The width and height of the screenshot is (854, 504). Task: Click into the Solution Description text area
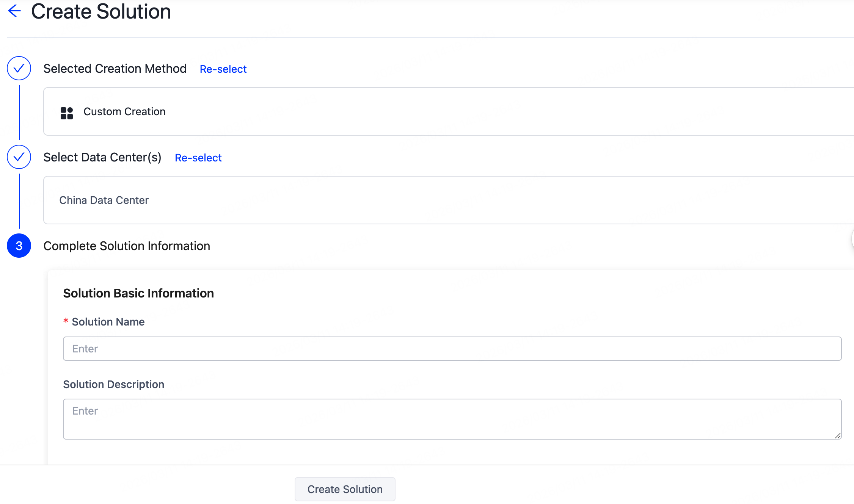(x=452, y=419)
